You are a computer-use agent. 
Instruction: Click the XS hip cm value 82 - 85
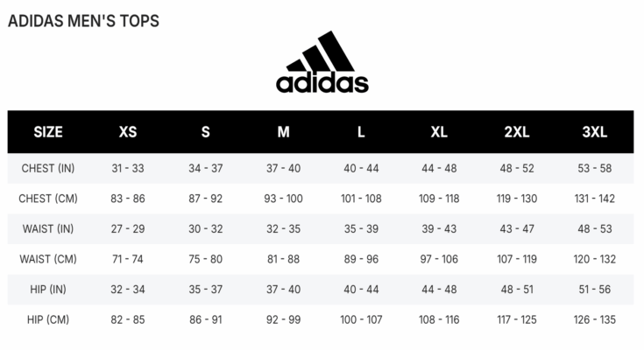coord(128,319)
